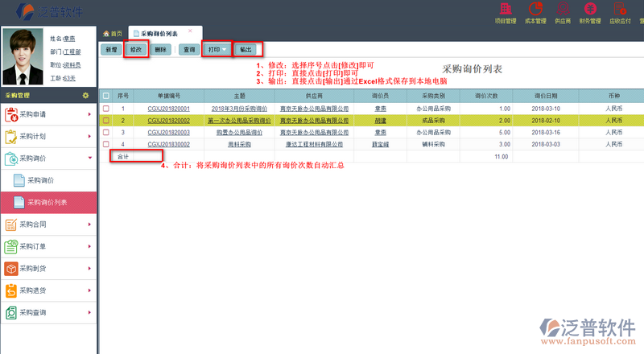Open document link CGXJ201820003
The height and width of the screenshot is (354, 644).
169,133
